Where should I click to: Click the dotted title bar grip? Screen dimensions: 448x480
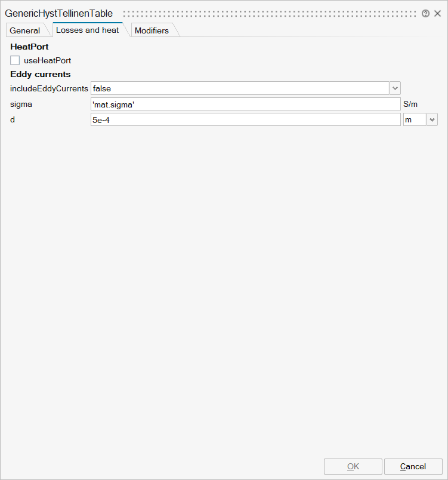pos(268,14)
